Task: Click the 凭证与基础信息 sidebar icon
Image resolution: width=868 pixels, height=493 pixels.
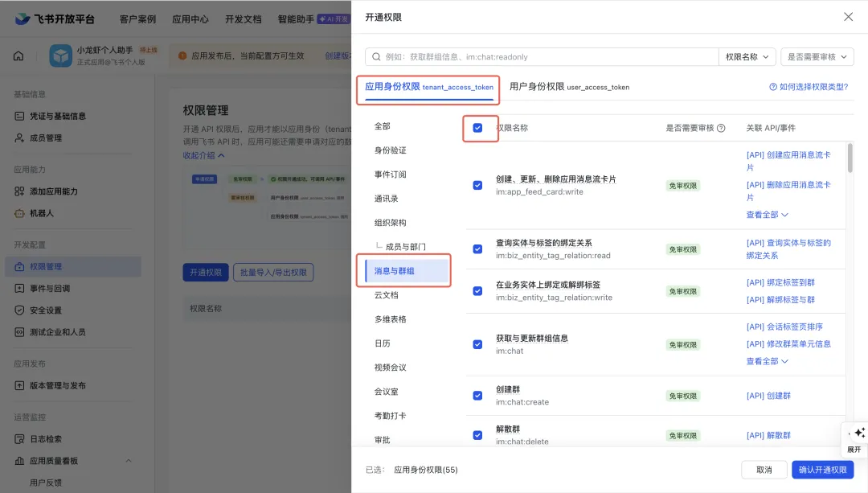Action: 19,116
